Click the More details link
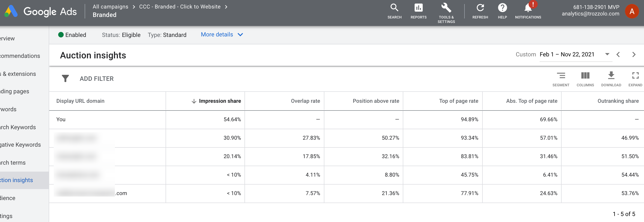The width and height of the screenshot is (644, 222). 217,34
